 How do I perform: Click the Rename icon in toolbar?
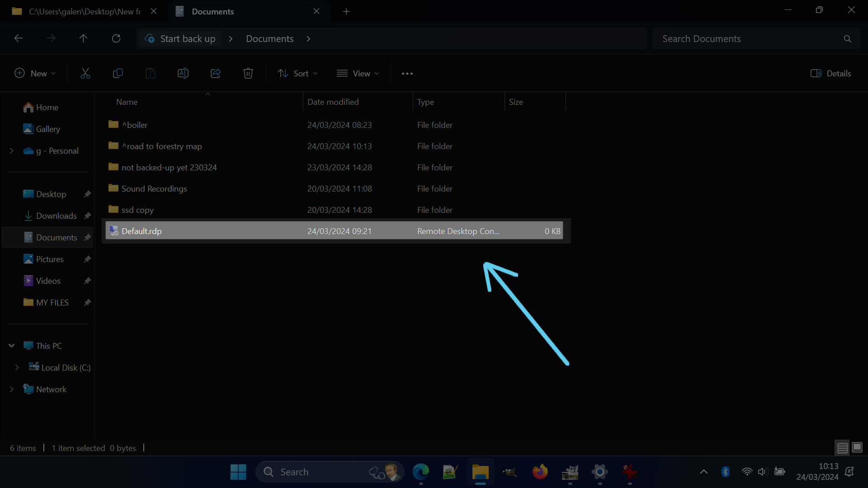183,73
